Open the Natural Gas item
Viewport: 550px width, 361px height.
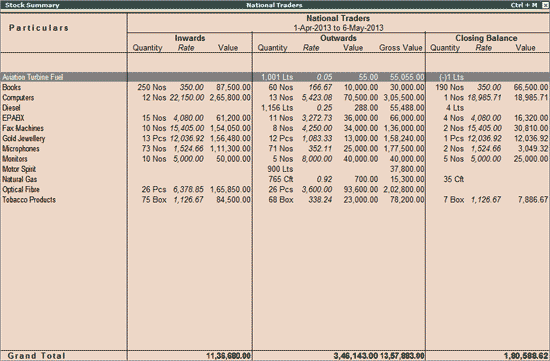tap(20, 179)
